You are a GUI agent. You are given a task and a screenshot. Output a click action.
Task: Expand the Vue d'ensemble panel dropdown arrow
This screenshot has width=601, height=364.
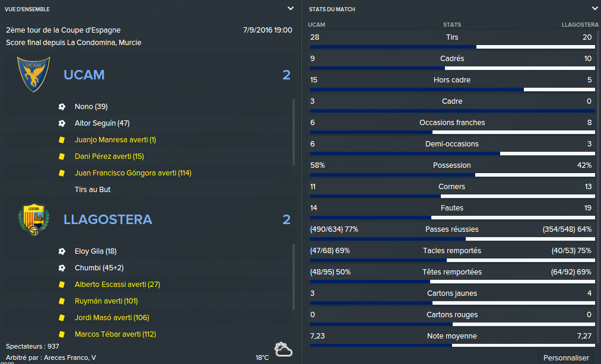291,8
